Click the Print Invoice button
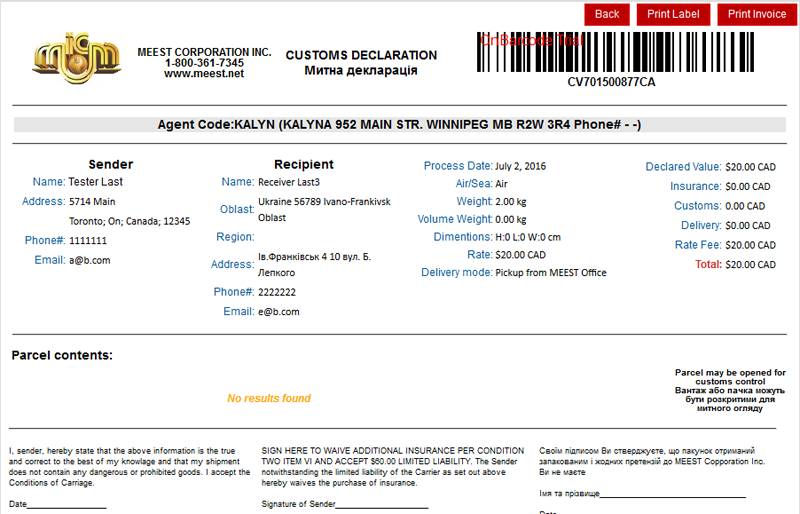 757,14
